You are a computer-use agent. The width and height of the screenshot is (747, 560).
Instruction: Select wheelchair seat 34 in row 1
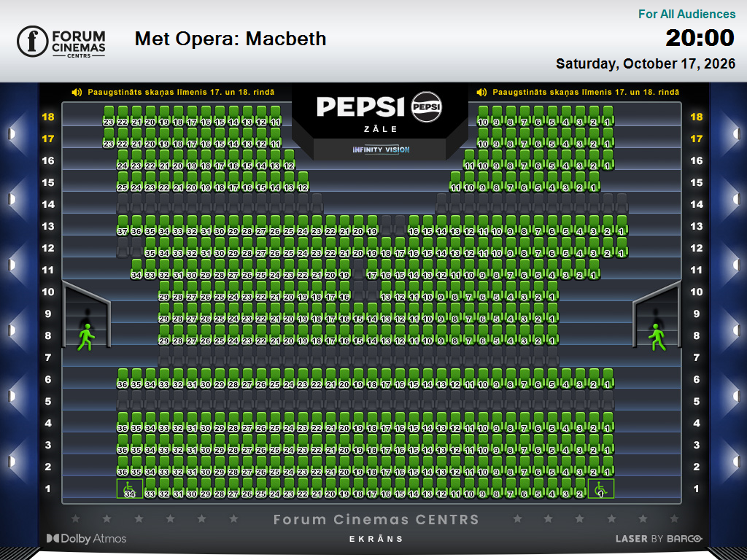(130, 489)
